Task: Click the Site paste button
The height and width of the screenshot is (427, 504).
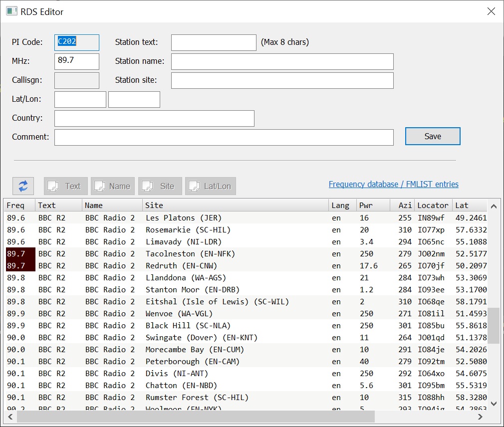Action: (160, 186)
